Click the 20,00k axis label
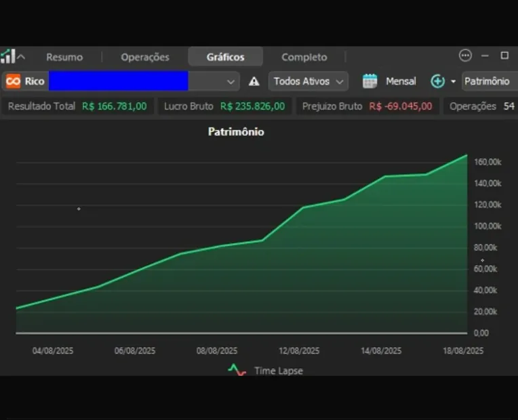518x420 pixels. click(x=485, y=312)
